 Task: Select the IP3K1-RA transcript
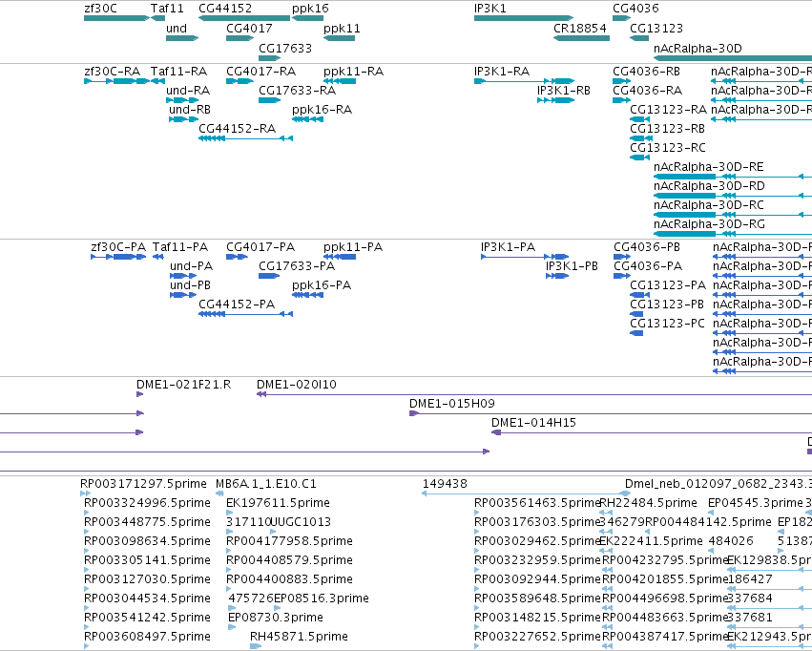(524, 81)
